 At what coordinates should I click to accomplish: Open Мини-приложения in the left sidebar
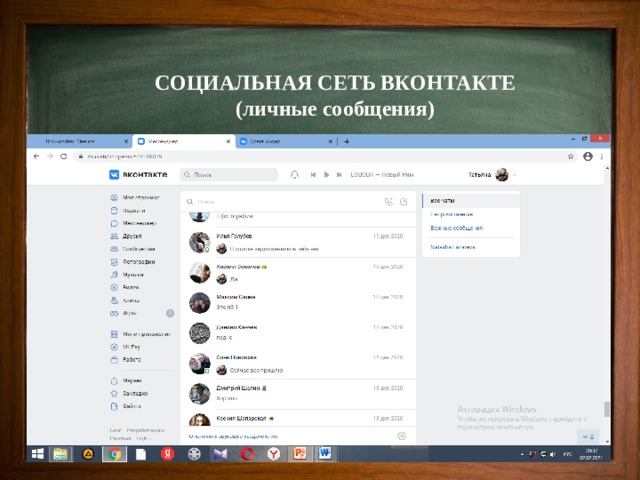(x=140, y=334)
